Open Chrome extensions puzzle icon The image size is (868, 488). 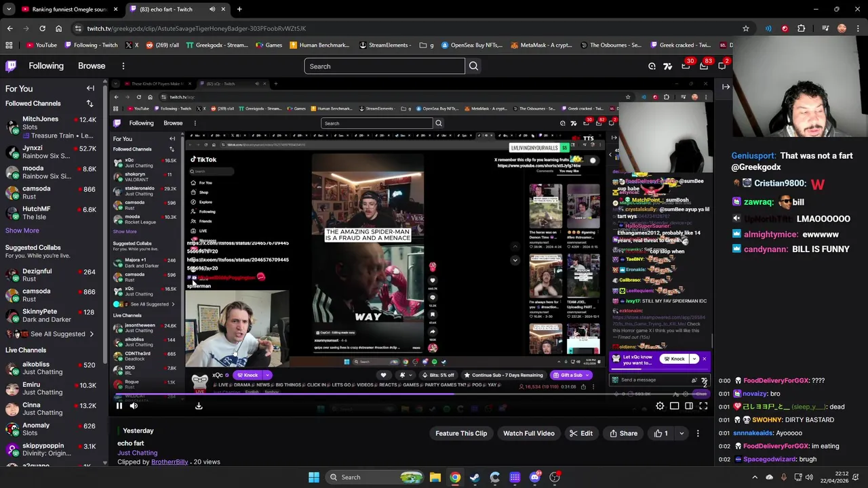(802, 28)
